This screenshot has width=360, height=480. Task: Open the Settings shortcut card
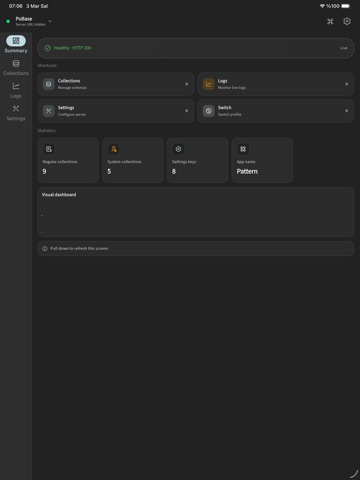click(x=116, y=111)
